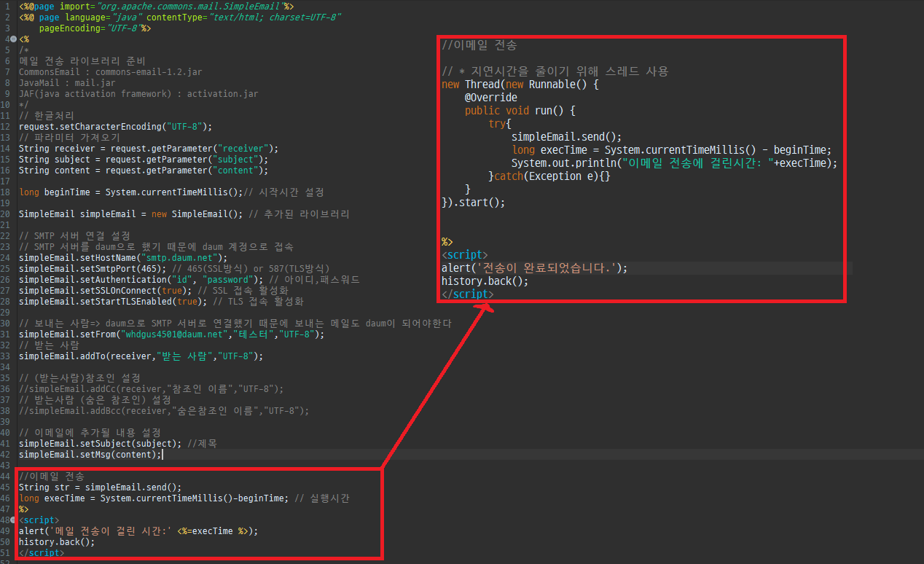
Task: Click the setStartTLSEnabled(true) line
Action: (161, 302)
